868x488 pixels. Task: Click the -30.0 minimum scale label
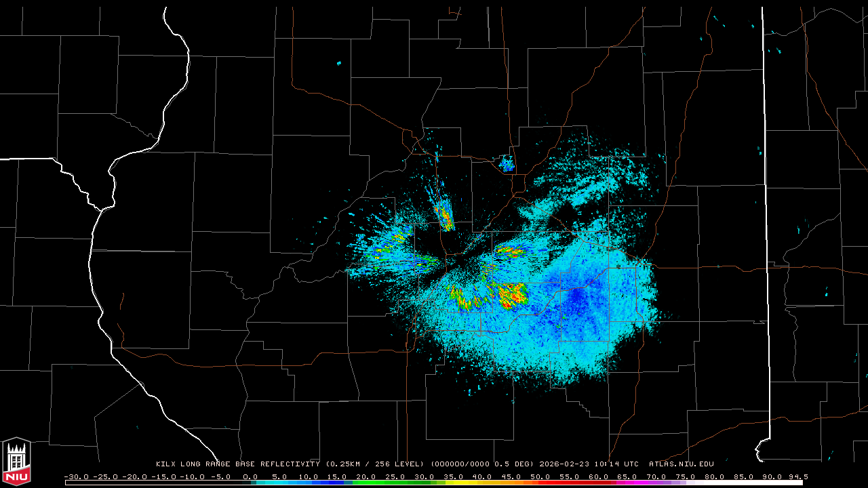75,476
